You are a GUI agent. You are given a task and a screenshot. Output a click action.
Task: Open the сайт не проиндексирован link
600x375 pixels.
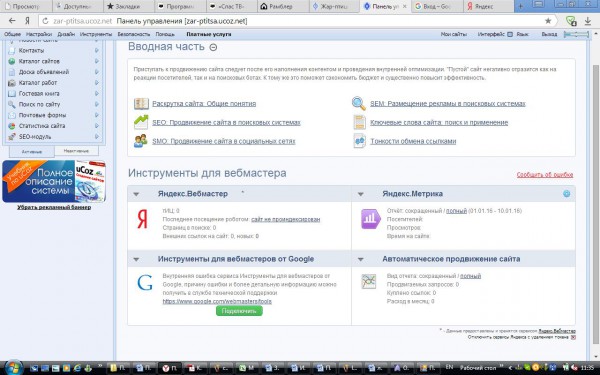coord(285,219)
